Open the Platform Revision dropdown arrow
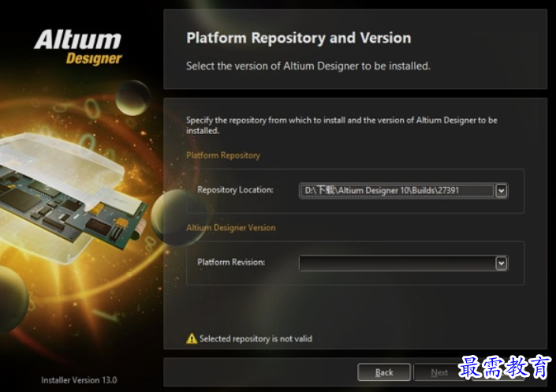This screenshot has height=392, width=556. click(501, 263)
